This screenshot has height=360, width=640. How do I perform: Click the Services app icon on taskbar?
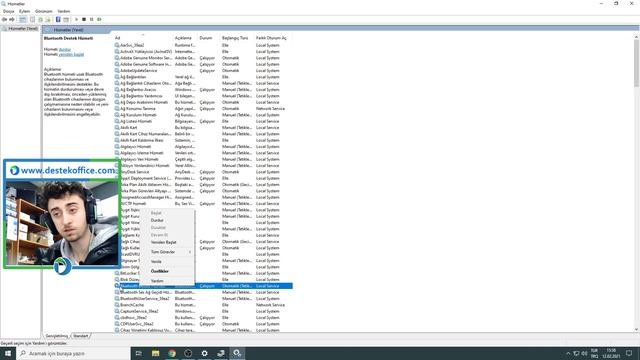tap(237, 353)
